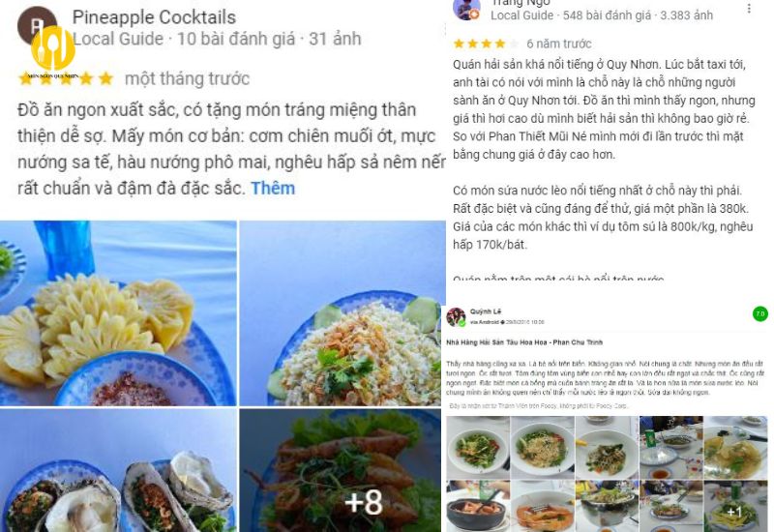Open Nhà Hàng Hải Sản Tàu Hoa Hoa title
Viewport: 774px width, 532px height.
[524, 342]
